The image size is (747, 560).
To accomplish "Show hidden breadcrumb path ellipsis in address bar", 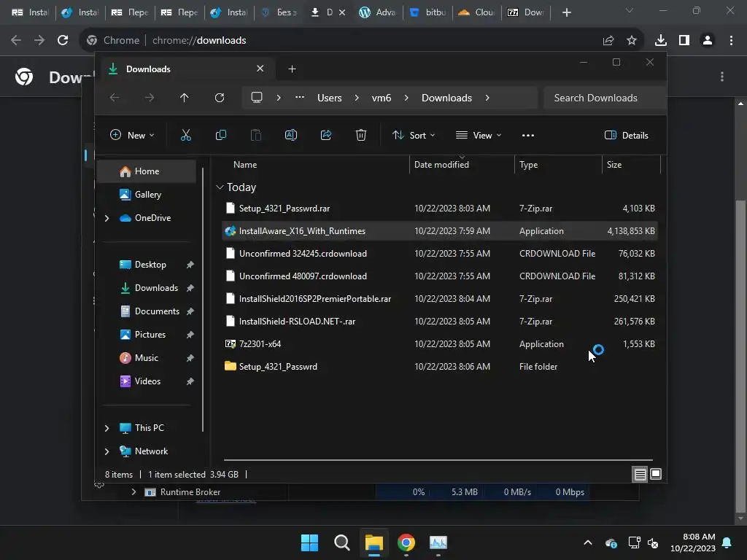I will (x=300, y=98).
